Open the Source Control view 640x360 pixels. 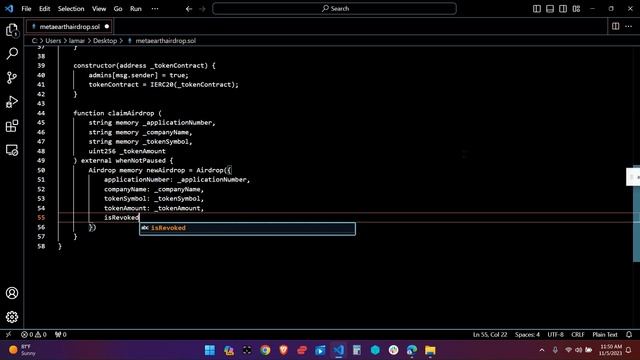tap(12, 78)
